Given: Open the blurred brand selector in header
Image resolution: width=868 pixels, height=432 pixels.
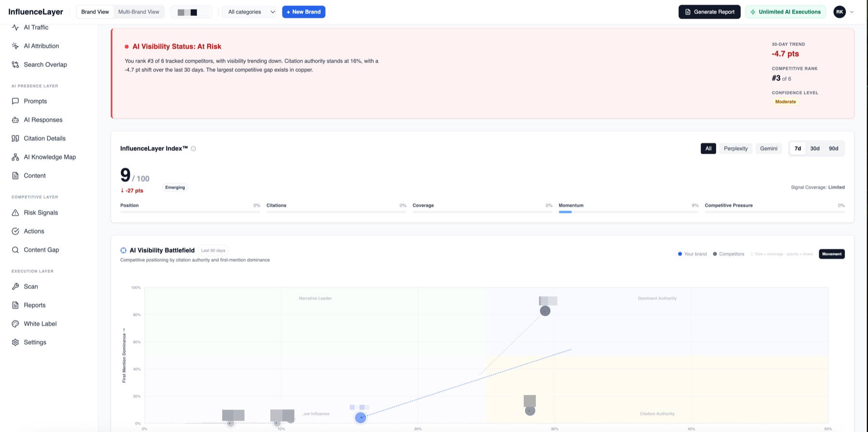Looking at the screenshot, I should pos(191,12).
